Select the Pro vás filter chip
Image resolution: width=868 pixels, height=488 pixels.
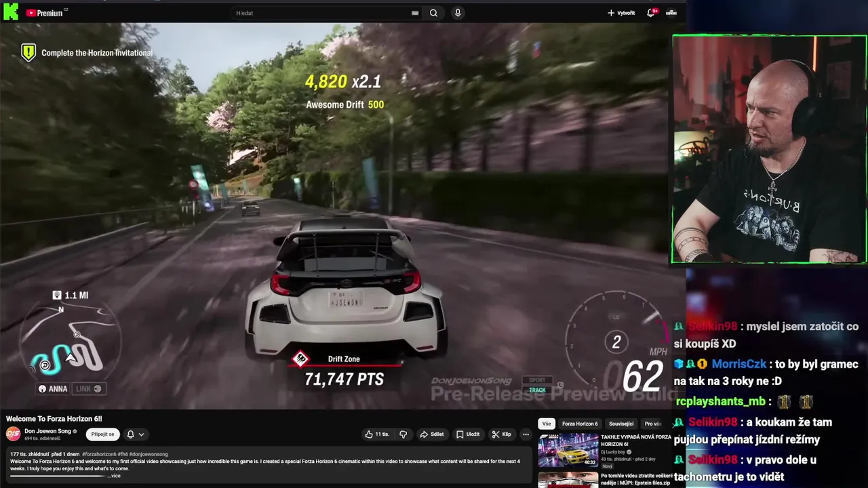pos(652,424)
